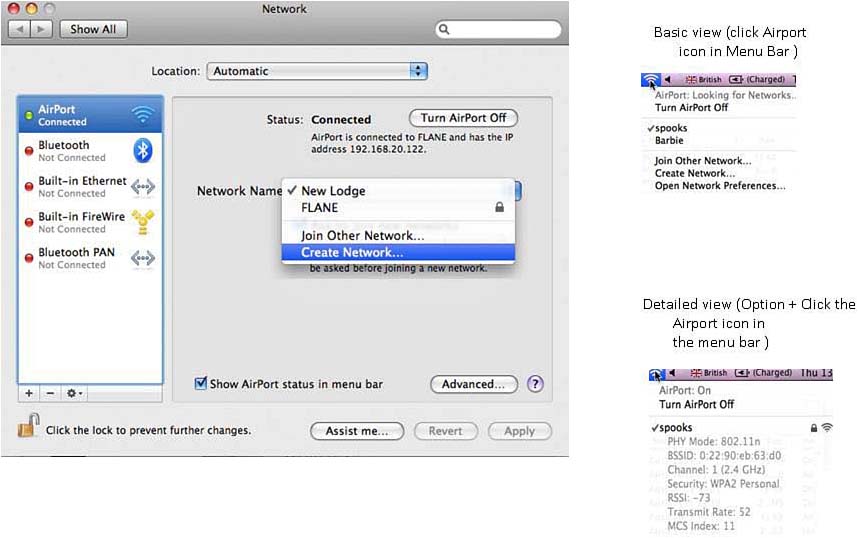This screenshot has height=538, width=858.
Task: Focus the search field in Network window
Action: pos(498,29)
